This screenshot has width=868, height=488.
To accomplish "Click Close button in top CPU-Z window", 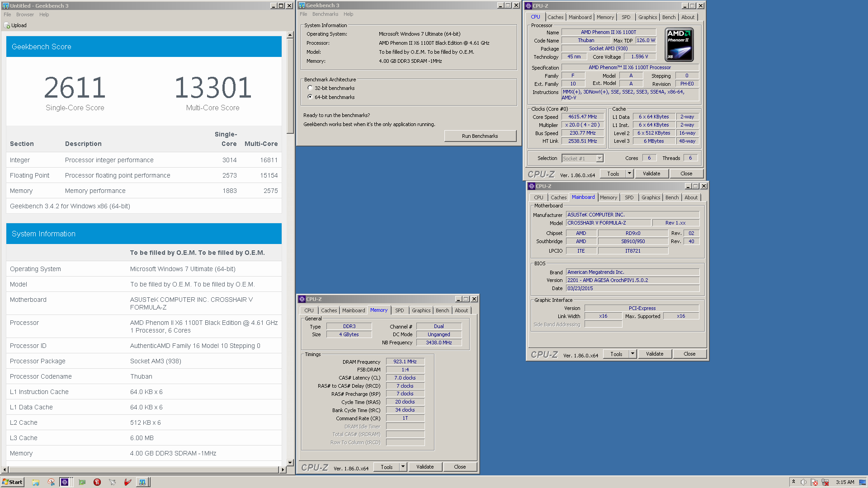I will coord(686,174).
